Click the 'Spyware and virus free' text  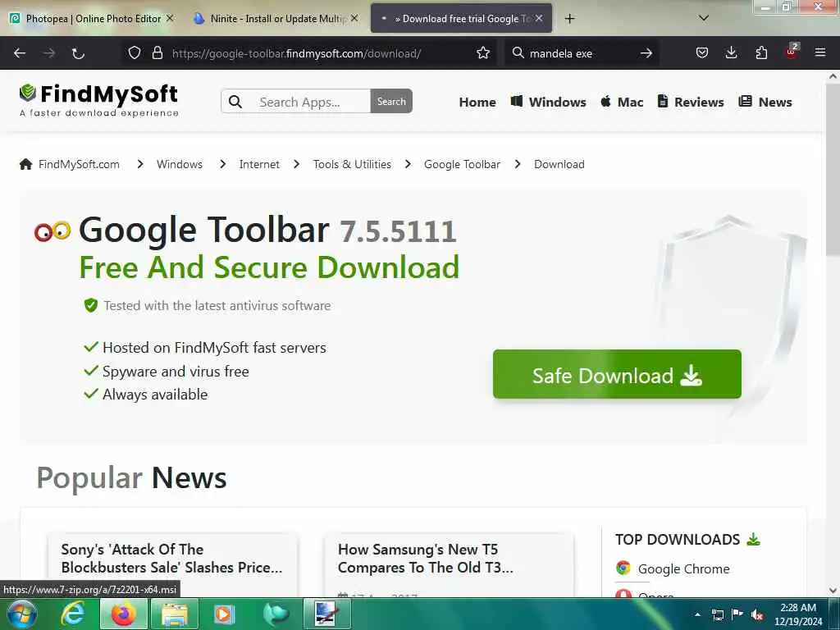(176, 372)
